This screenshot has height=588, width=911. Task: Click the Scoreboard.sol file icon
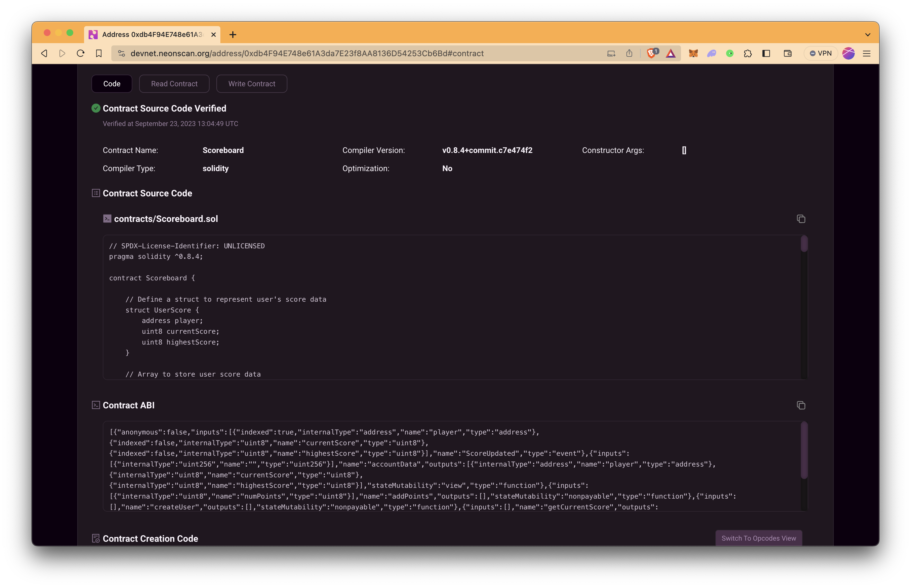[x=107, y=219]
